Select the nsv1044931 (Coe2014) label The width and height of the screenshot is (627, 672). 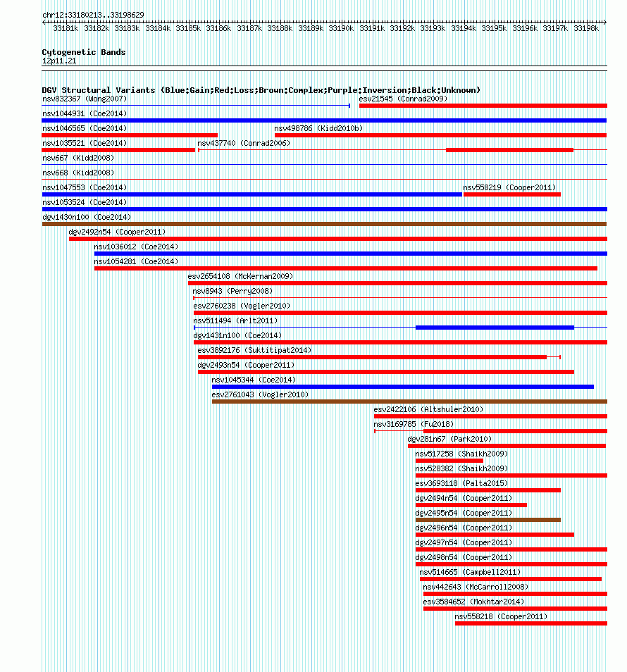click(85, 113)
